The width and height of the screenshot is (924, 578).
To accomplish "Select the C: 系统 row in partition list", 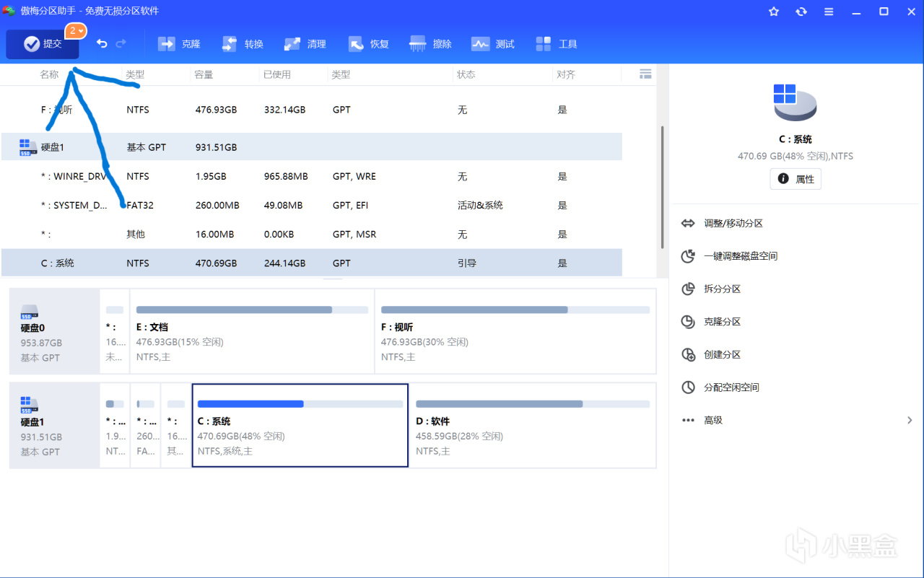I will (311, 263).
